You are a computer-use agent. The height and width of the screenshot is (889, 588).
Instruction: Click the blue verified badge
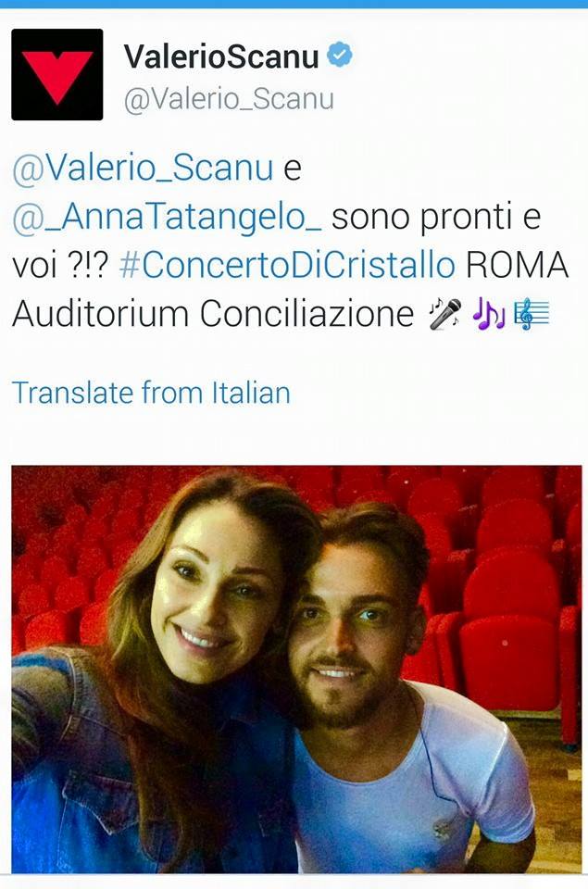[x=339, y=56]
